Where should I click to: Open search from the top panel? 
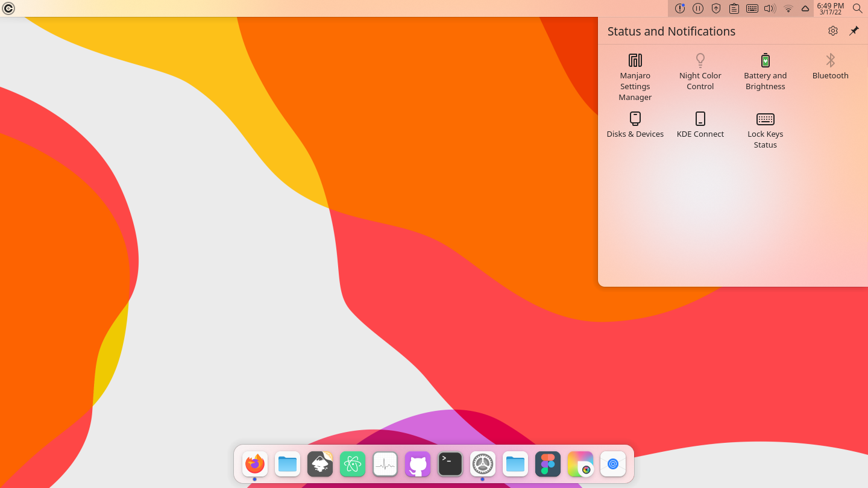tap(858, 8)
